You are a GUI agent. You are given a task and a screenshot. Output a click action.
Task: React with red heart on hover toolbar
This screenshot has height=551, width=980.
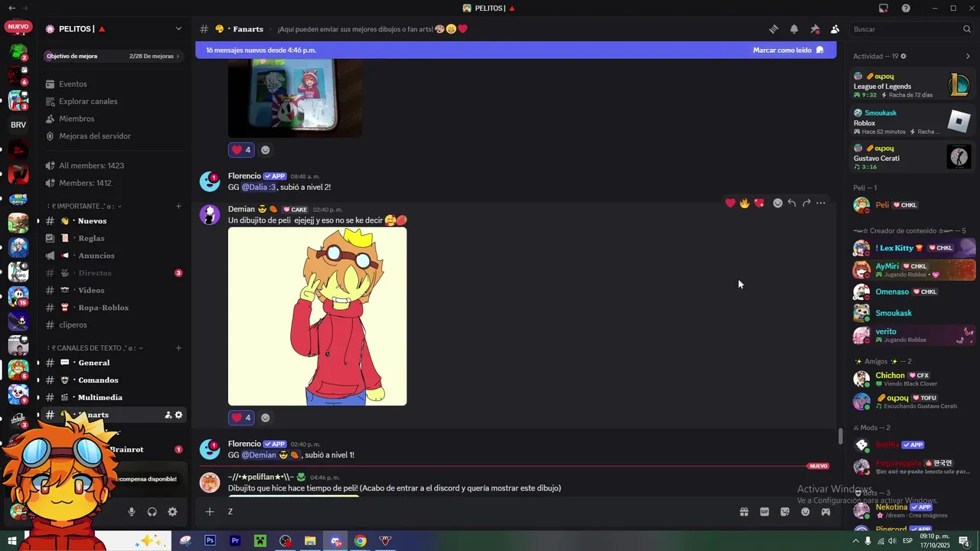pos(730,203)
